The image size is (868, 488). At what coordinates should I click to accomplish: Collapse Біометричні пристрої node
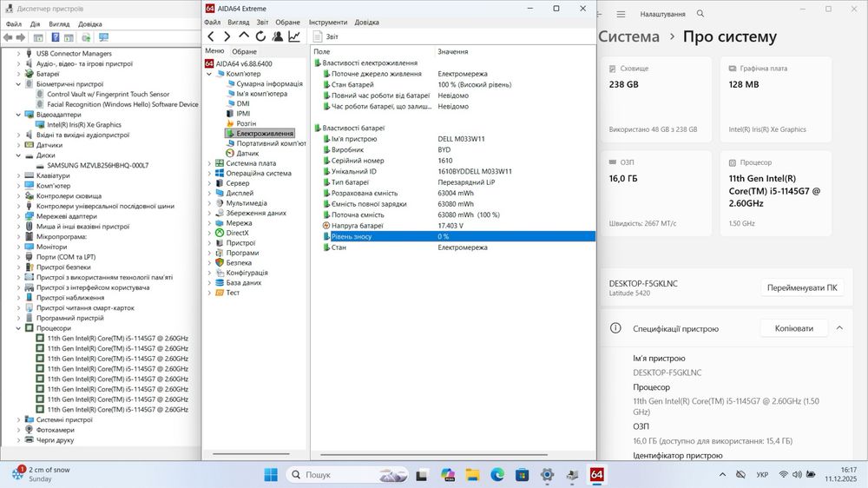pos(18,84)
